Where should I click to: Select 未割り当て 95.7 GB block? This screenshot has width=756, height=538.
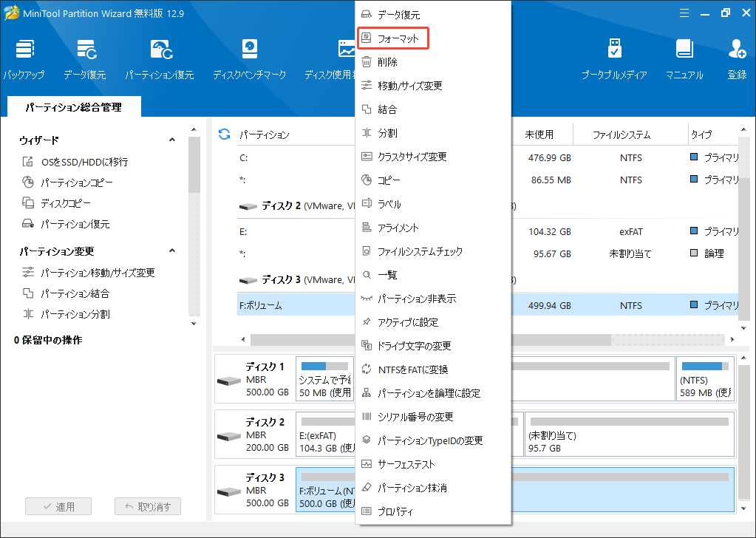point(629,434)
